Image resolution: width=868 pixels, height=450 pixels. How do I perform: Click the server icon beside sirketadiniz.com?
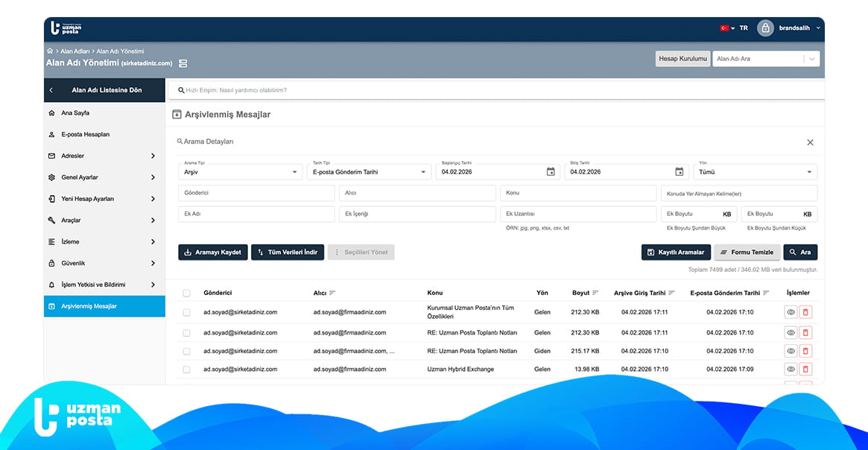[x=183, y=63]
